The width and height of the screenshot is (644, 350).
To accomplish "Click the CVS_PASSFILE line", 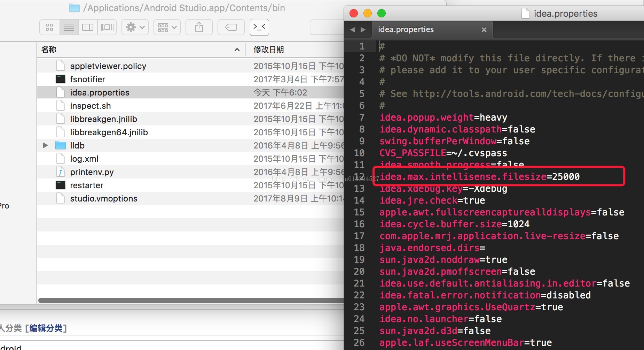I will pyautogui.click(x=443, y=153).
